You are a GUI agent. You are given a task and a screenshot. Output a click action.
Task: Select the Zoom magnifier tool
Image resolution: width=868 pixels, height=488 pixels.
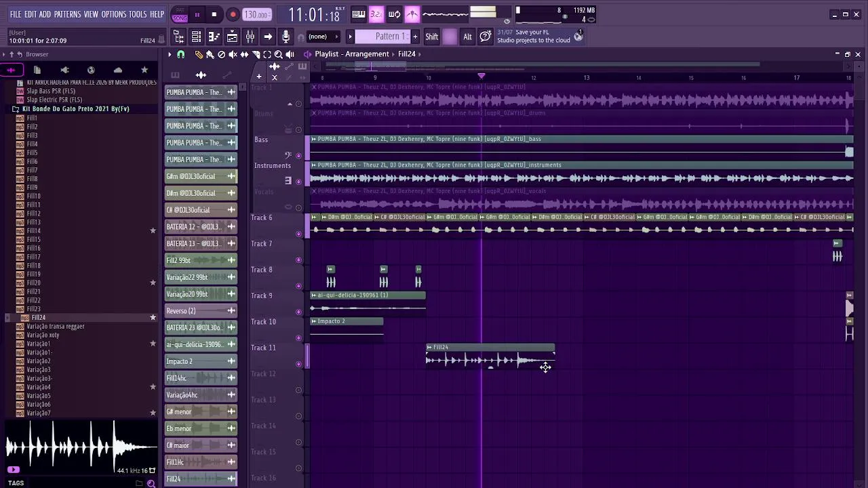pos(278,54)
